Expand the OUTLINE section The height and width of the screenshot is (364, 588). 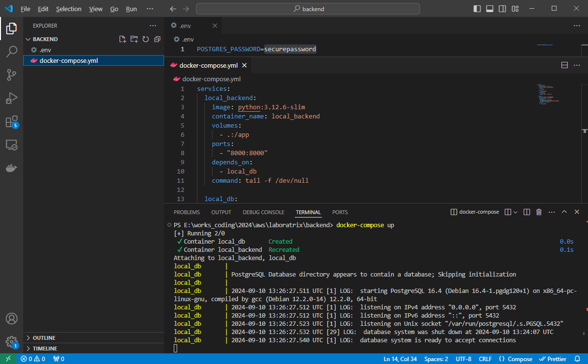[x=44, y=338]
